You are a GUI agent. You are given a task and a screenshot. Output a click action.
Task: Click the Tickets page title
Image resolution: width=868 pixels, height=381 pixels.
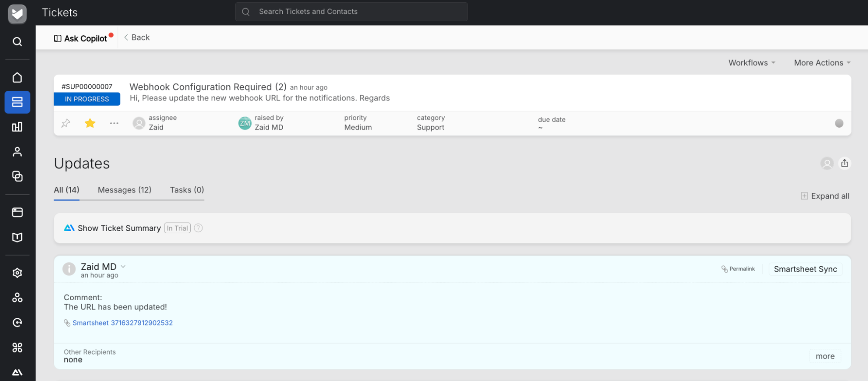pos(59,13)
